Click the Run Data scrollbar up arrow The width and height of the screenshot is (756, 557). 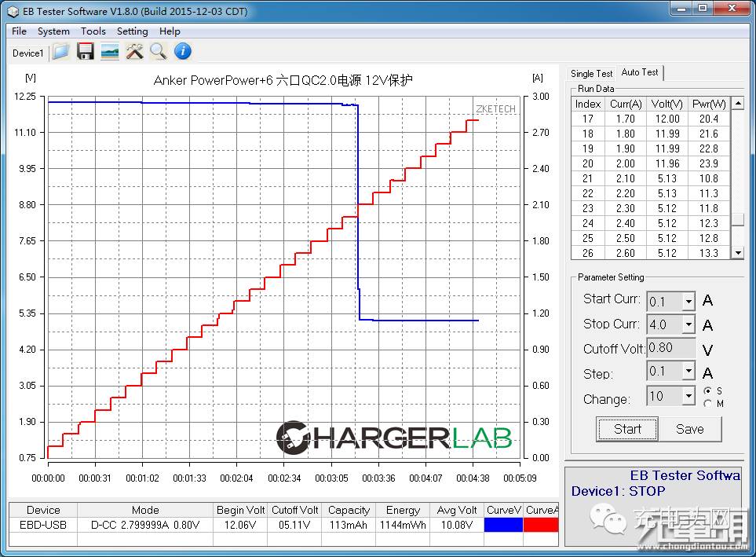coord(738,103)
